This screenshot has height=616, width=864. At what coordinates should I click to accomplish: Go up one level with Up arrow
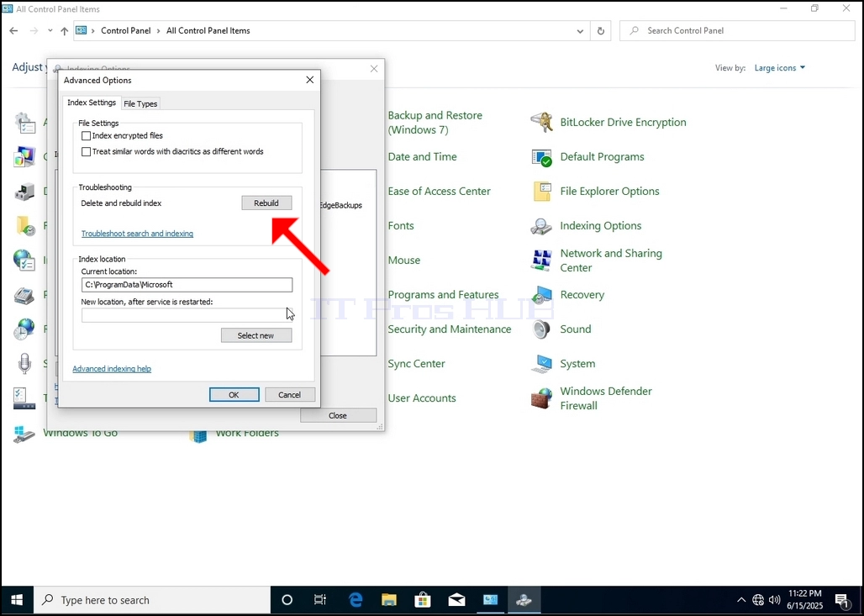coord(65,31)
